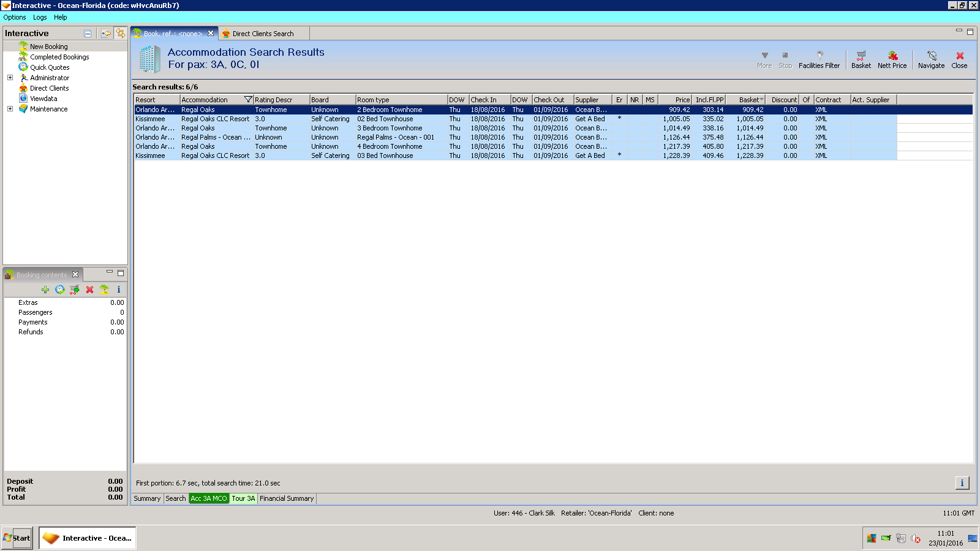Click the blue info button at bottom right
The image size is (980, 551).
(x=962, y=483)
